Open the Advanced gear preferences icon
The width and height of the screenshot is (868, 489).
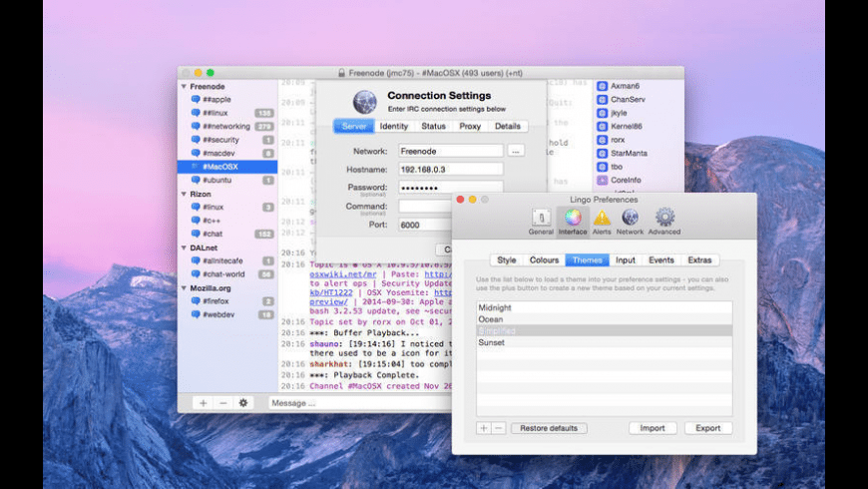click(664, 218)
